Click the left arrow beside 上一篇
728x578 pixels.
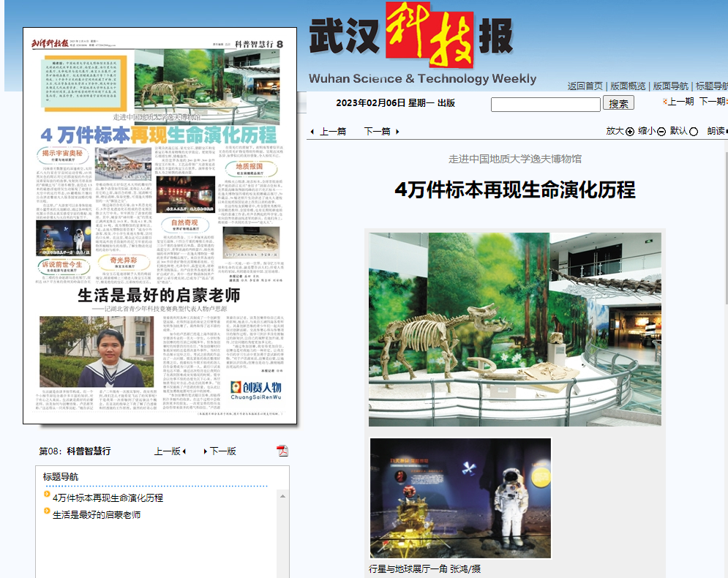coord(312,132)
